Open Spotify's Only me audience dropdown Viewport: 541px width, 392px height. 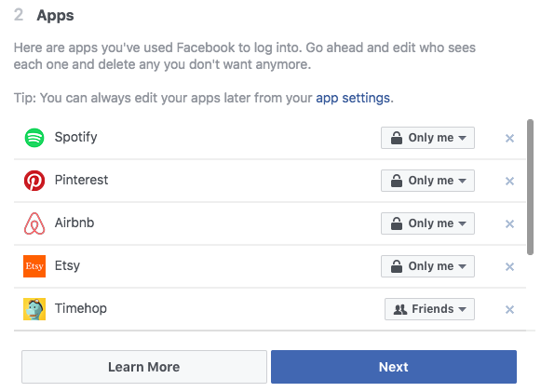click(x=427, y=138)
